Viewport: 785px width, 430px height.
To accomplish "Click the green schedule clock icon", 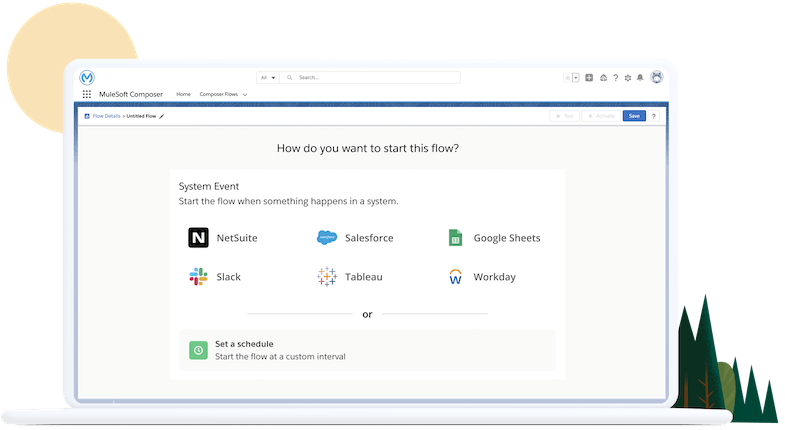I will 198,350.
